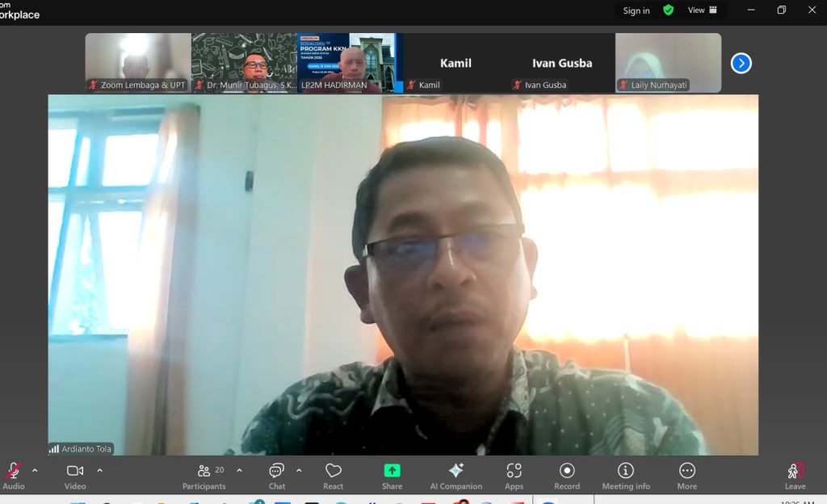Image resolution: width=827 pixels, height=504 pixels.
Task: Open the View layout menu
Action: [x=702, y=10]
